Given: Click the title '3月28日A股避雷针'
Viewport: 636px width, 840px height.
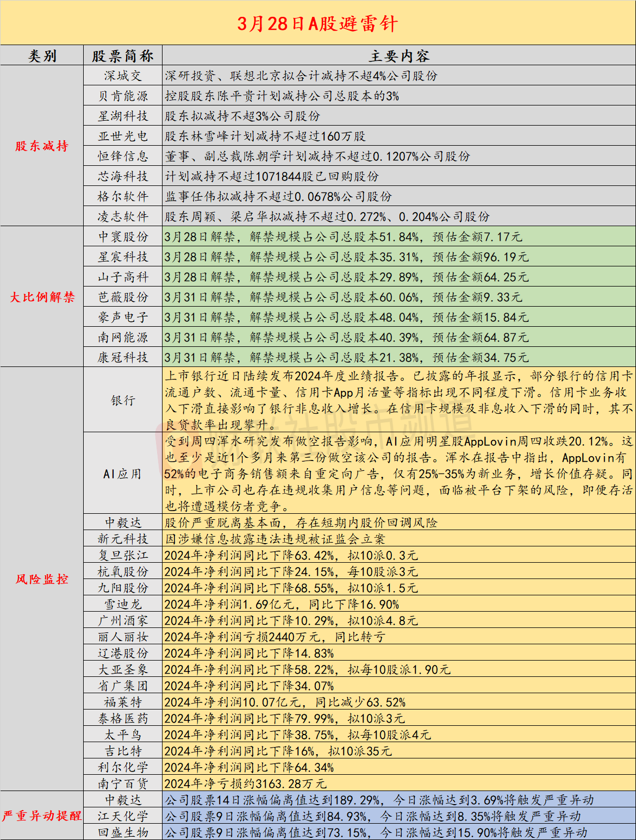Looking at the screenshot, I should [317, 24].
